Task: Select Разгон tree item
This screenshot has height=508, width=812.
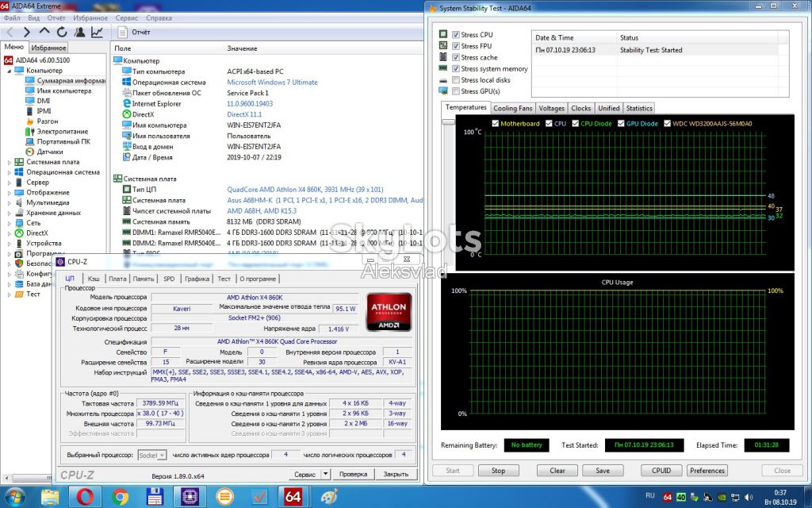Action: [42, 121]
